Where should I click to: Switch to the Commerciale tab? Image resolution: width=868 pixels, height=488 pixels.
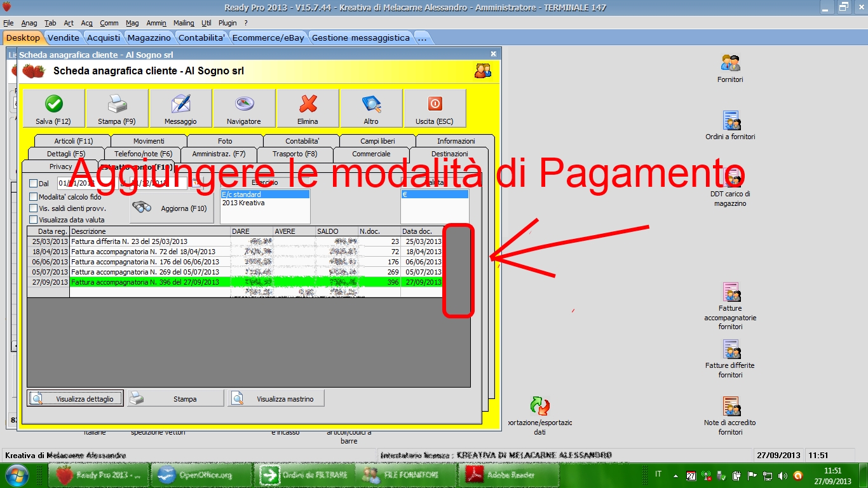(371, 154)
